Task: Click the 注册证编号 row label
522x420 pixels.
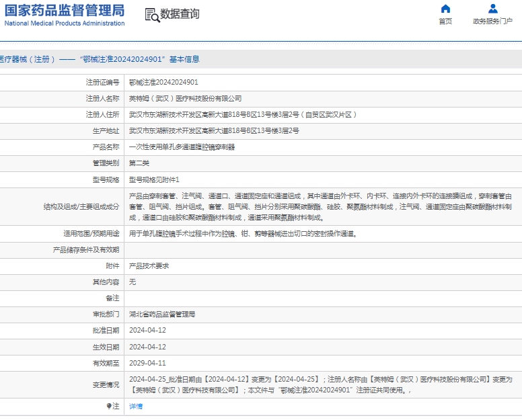Action: (x=102, y=82)
